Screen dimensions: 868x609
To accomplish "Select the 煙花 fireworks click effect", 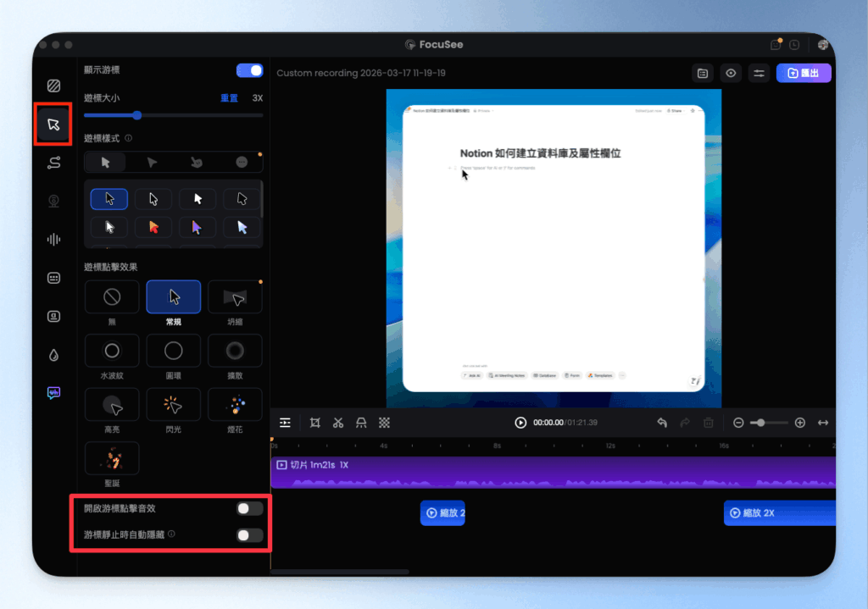I will pyautogui.click(x=235, y=405).
